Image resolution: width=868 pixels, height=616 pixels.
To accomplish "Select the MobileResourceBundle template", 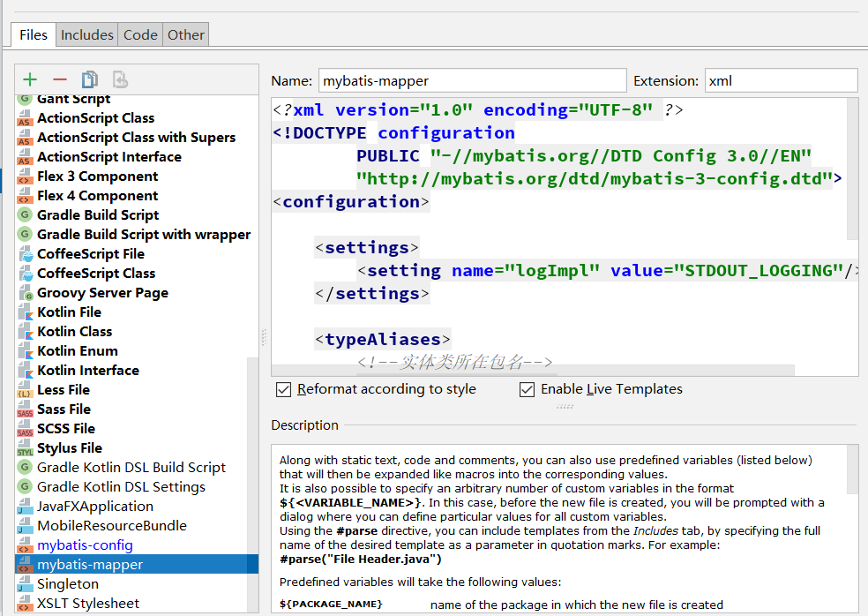I will tap(112, 526).
